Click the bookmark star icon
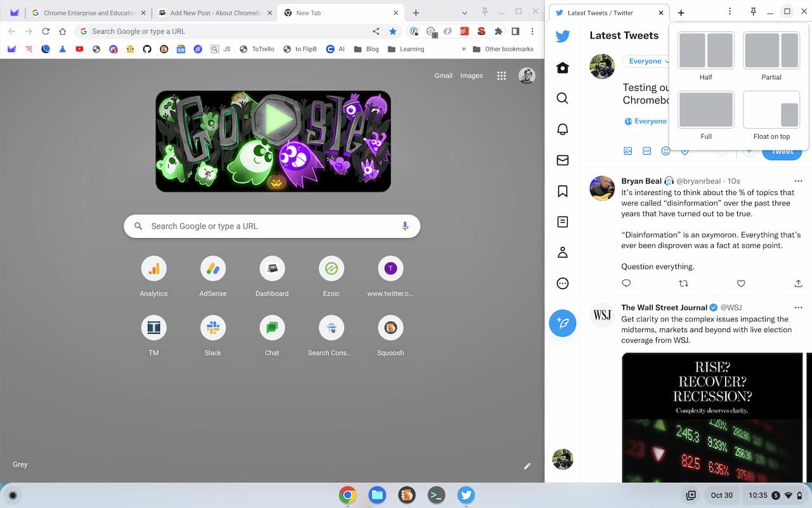 (393, 31)
